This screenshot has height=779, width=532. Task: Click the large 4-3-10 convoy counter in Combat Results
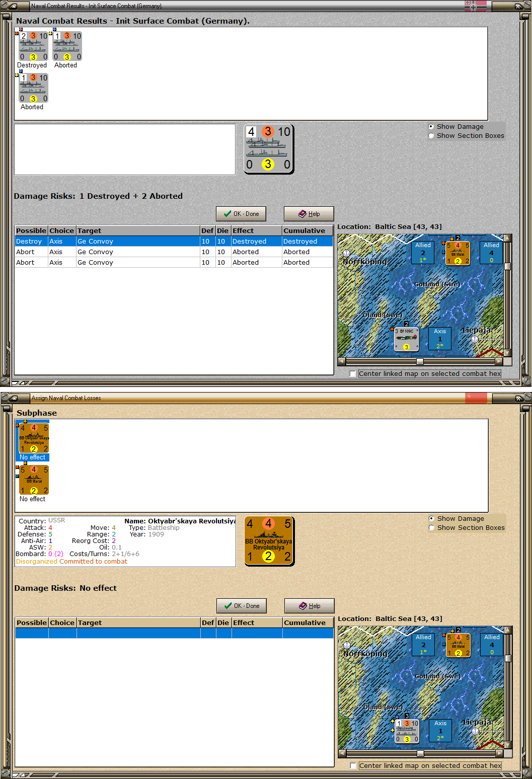coord(268,149)
